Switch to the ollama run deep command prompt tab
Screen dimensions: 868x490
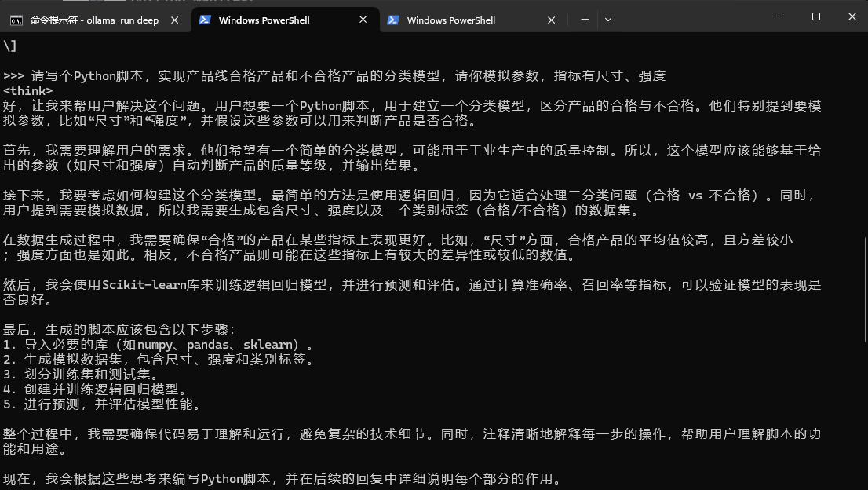(x=95, y=20)
